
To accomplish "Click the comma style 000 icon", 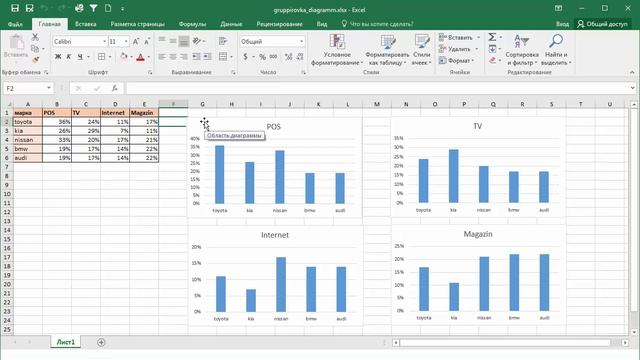I will [273, 57].
